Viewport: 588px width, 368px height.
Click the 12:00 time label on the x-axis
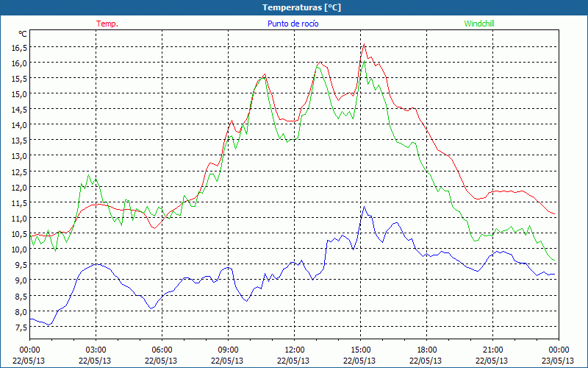(295, 350)
